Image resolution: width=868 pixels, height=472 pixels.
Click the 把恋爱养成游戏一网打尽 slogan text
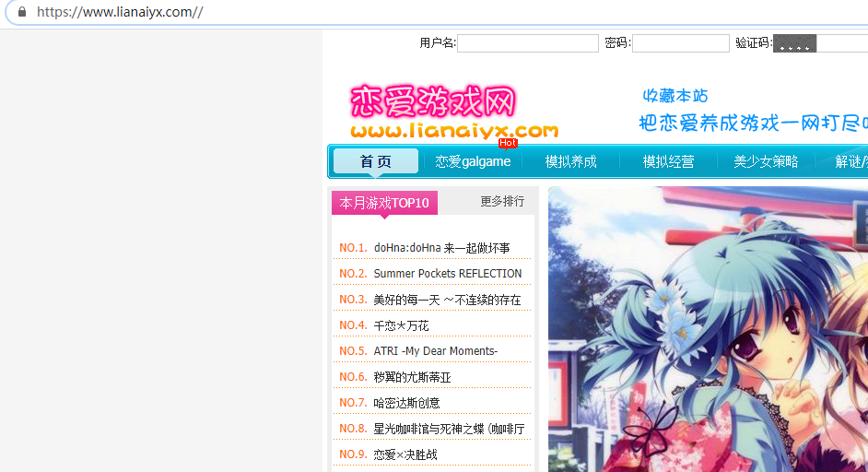pyautogui.click(x=754, y=123)
